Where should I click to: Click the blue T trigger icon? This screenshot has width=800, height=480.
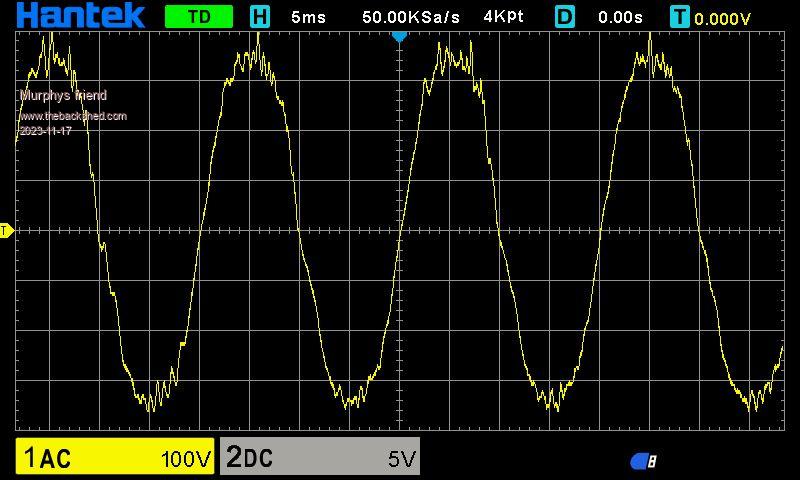[680, 17]
